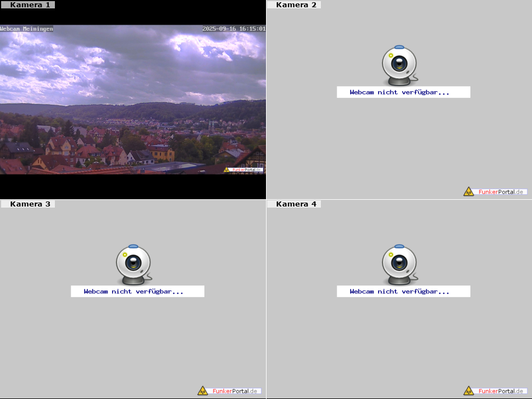This screenshot has width=532, height=399.
Task: Click the Kamera 1 label
Action: click(28, 4)
